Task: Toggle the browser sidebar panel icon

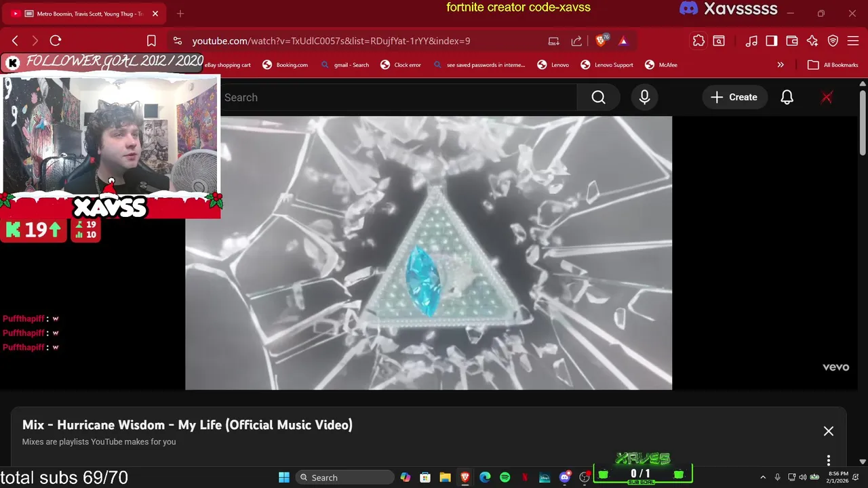Action: click(772, 41)
